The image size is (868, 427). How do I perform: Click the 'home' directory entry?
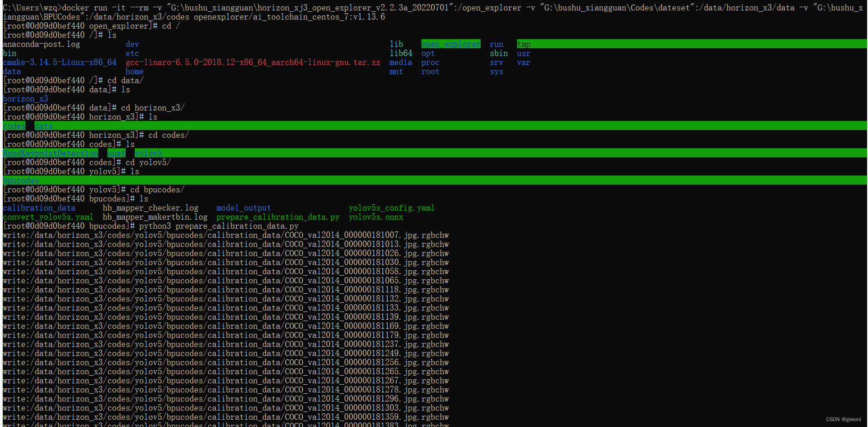135,71
